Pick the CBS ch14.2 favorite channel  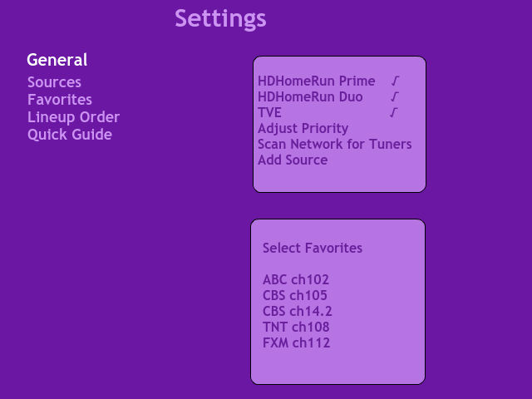tap(298, 312)
